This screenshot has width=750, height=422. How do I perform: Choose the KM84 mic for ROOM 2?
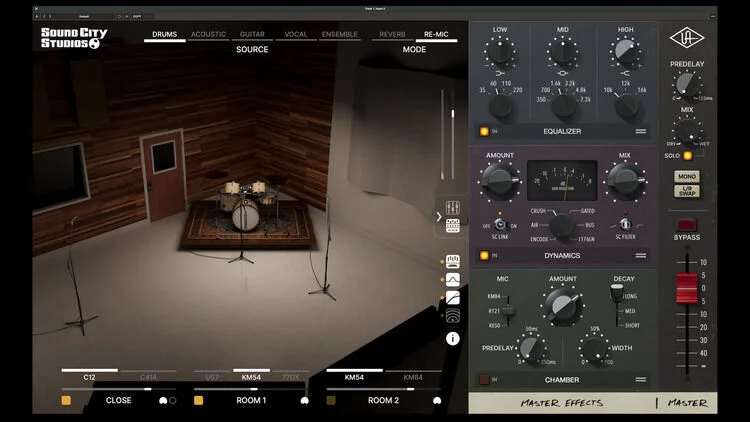(413, 375)
